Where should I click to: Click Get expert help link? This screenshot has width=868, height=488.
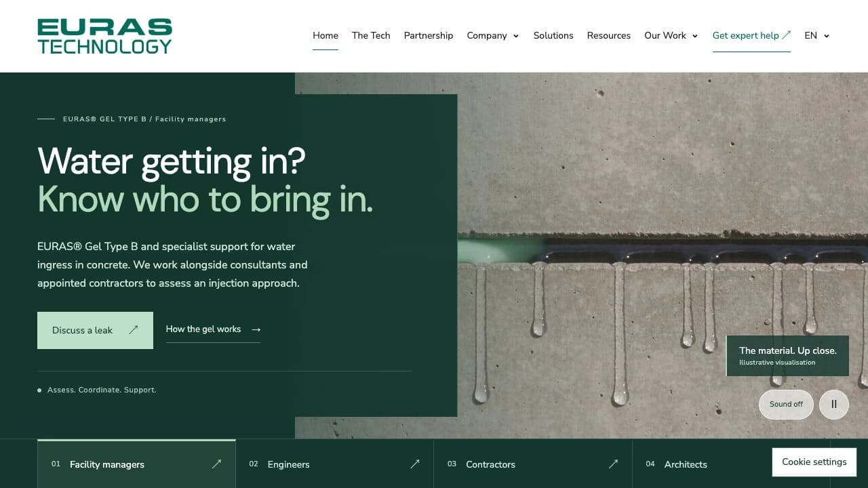click(751, 35)
